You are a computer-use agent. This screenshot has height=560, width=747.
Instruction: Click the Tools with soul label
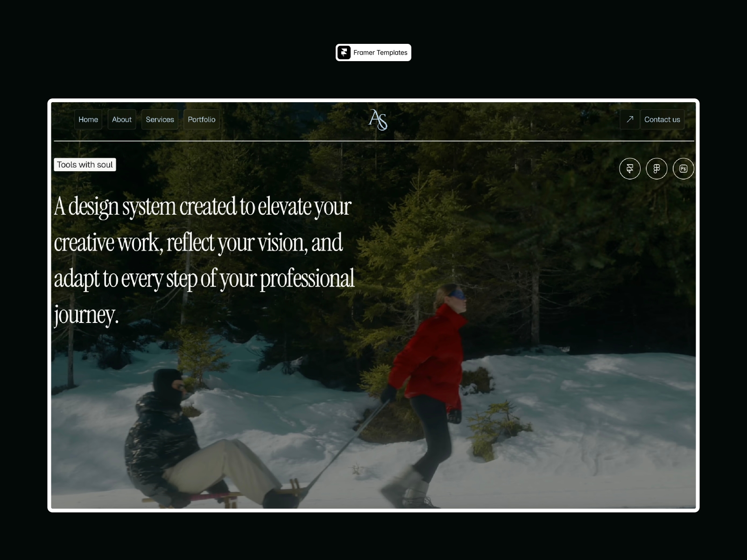click(85, 164)
